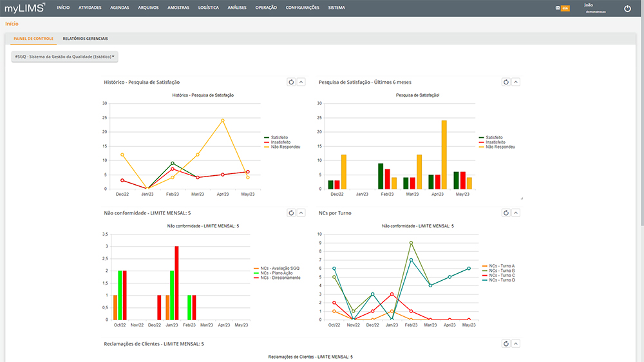
Task: Click the power logout icon
Action: (628, 8)
